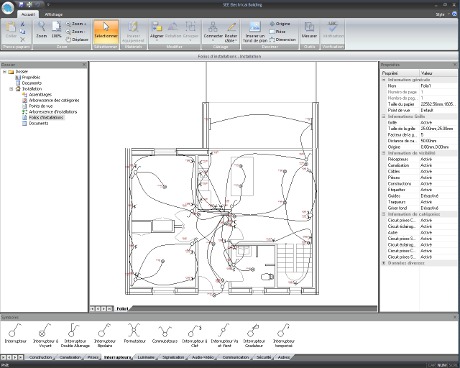Click the Rotation tool
Image resolution: width=460 pixels, height=368 pixels.
173,30
